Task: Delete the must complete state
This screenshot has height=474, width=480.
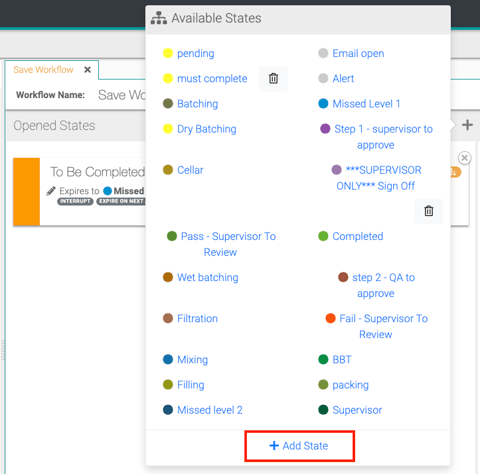Action: [273, 79]
